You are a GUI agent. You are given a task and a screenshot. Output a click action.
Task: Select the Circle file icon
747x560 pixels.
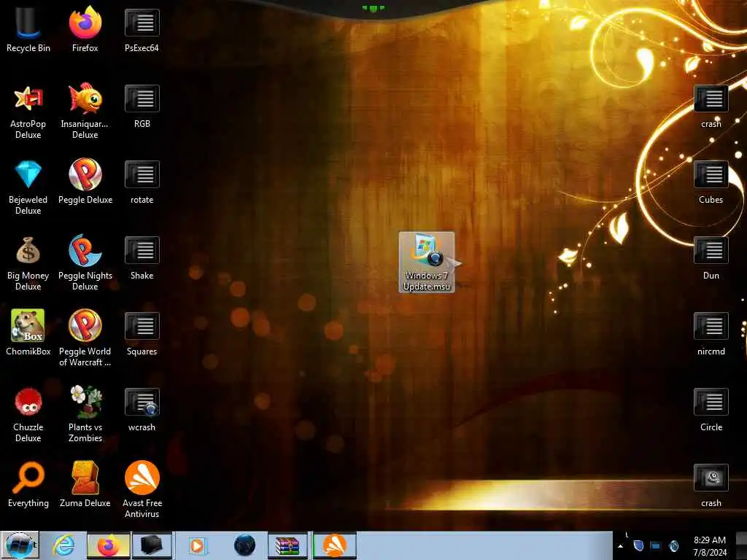tap(711, 408)
